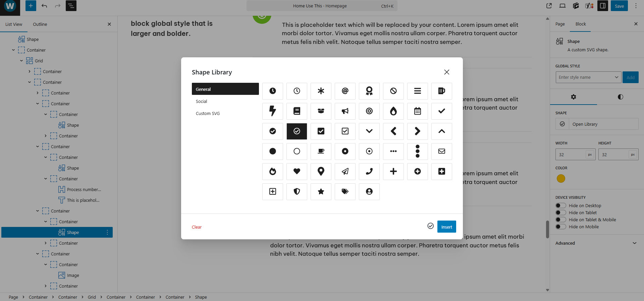Click the Insert button

coord(446,227)
